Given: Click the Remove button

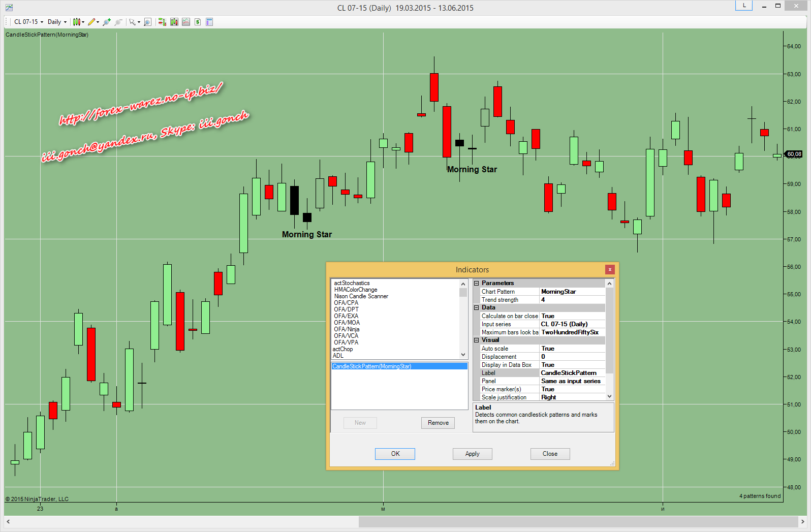Looking at the screenshot, I should click(438, 423).
